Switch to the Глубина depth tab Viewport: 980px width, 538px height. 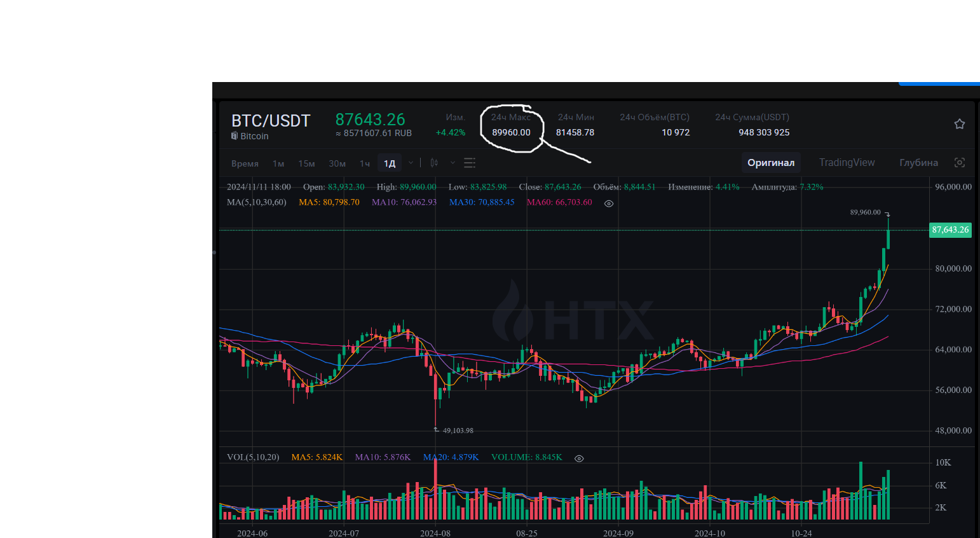coord(918,163)
